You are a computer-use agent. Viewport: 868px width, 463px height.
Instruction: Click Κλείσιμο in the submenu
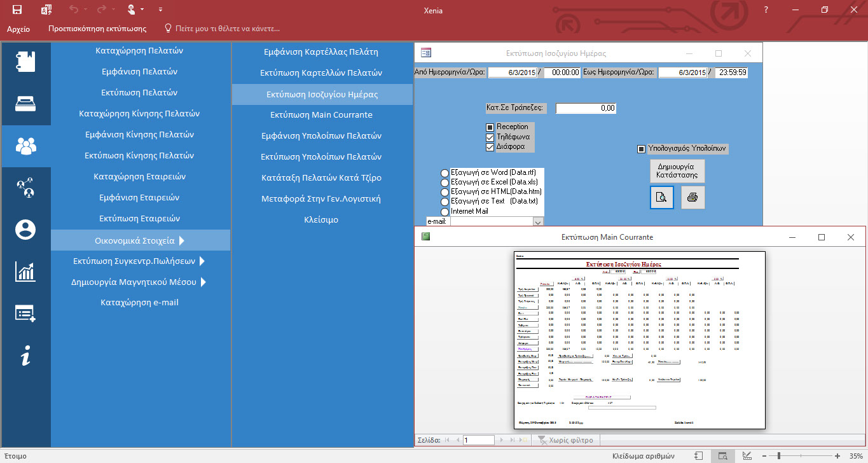tap(321, 219)
